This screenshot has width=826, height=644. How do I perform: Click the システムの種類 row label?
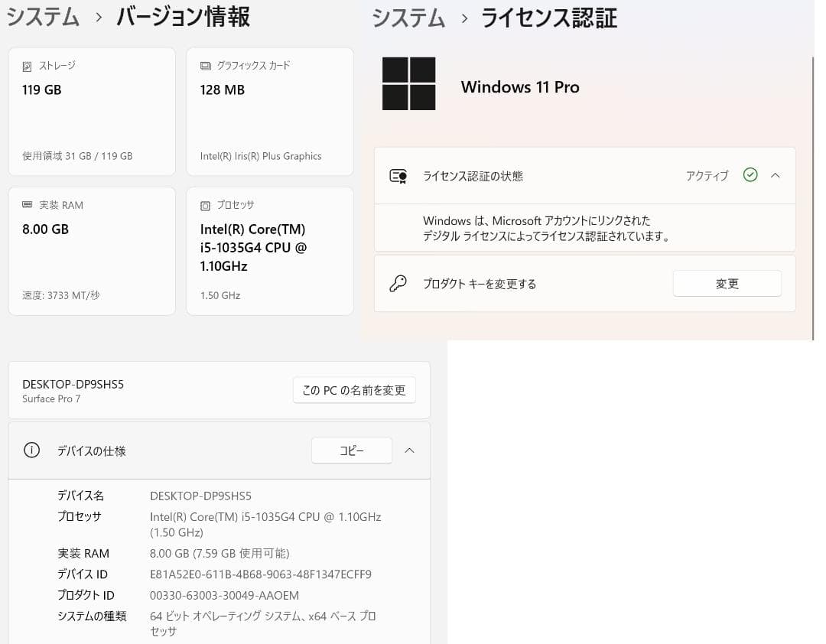pos(92,616)
